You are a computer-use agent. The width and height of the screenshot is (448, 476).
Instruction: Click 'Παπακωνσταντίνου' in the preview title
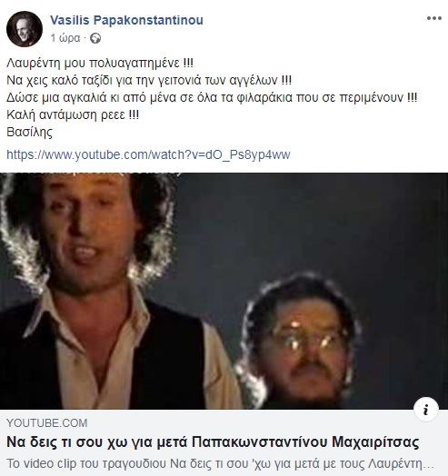pyautogui.click(x=260, y=442)
